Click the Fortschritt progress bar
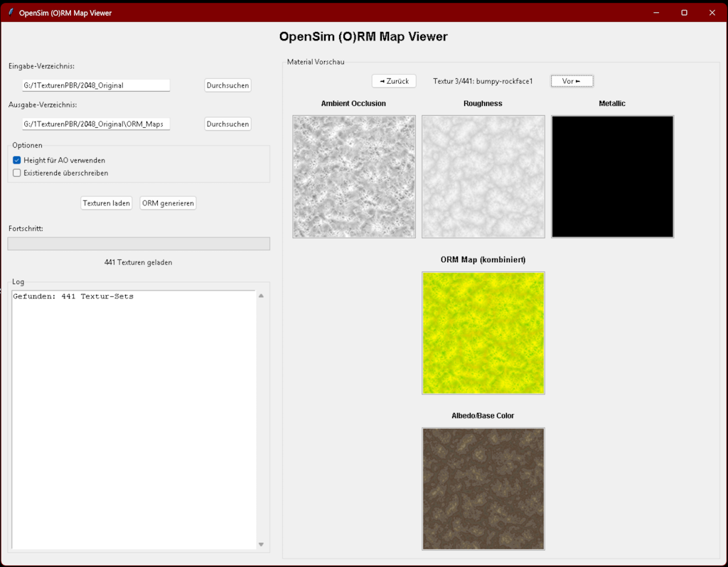This screenshot has width=728, height=567. 139,244
